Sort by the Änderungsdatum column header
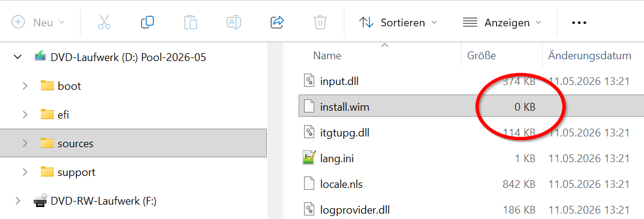 pyautogui.click(x=589, y=56)
